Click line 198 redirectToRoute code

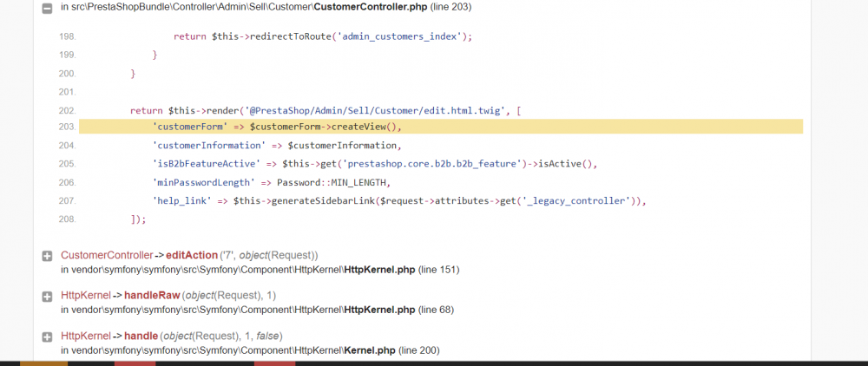(323, 36)
